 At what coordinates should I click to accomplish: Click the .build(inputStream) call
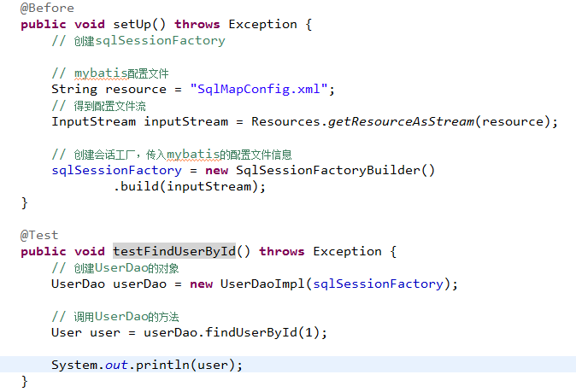point(190,186)
